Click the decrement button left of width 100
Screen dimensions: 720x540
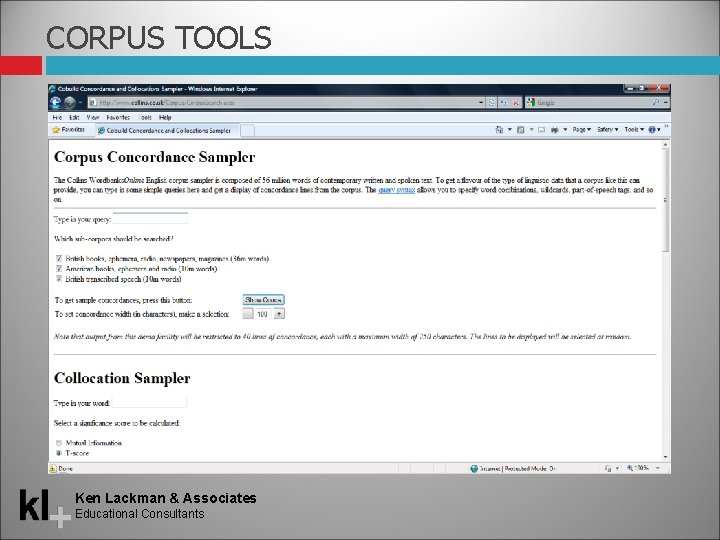tap(248, 314)
